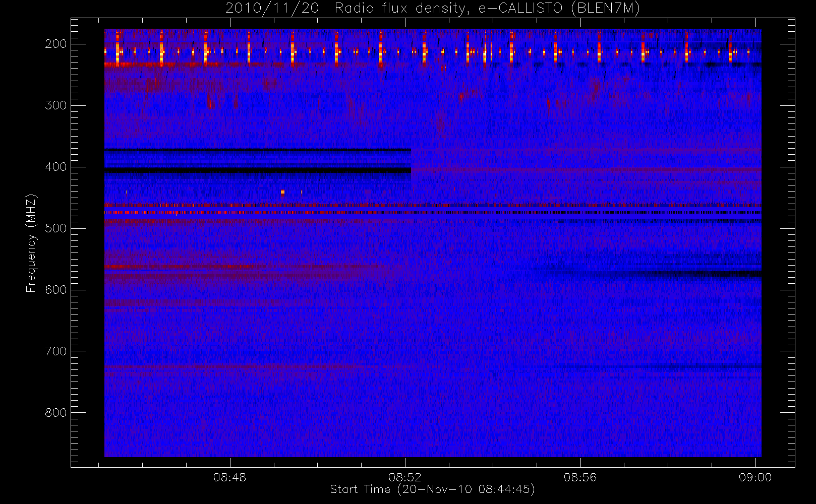Click the 500 frequency tick label
This screenshot has width=816, height=504.
pos(56,228)
